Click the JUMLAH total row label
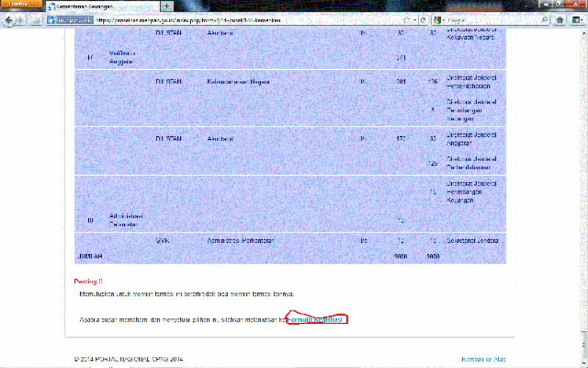The image size is (588, 368). pos(90,256)
